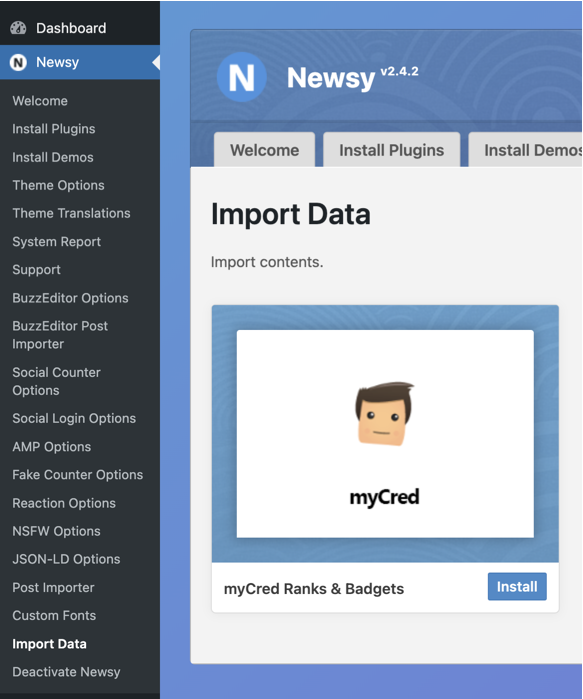The height and width of the screenshot is (699, 583).
Task: Open BuzzEditor Post Importer
Action: pyautogui.click(x=60, y=335)
